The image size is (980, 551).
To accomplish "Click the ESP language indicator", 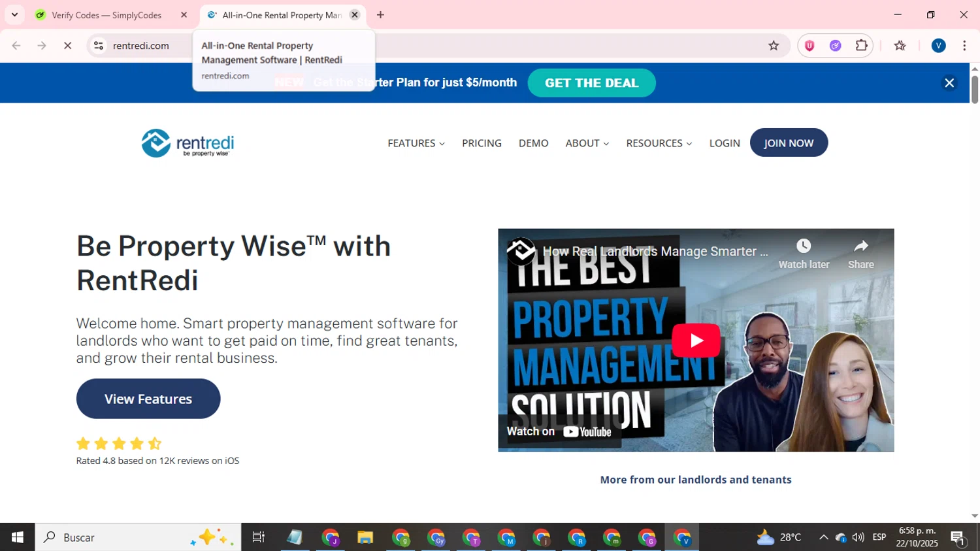I will (x=879, y=537).
